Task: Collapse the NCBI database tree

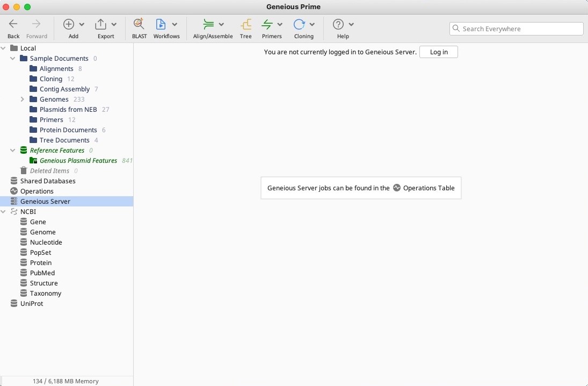Action: (x=4, y=212)
